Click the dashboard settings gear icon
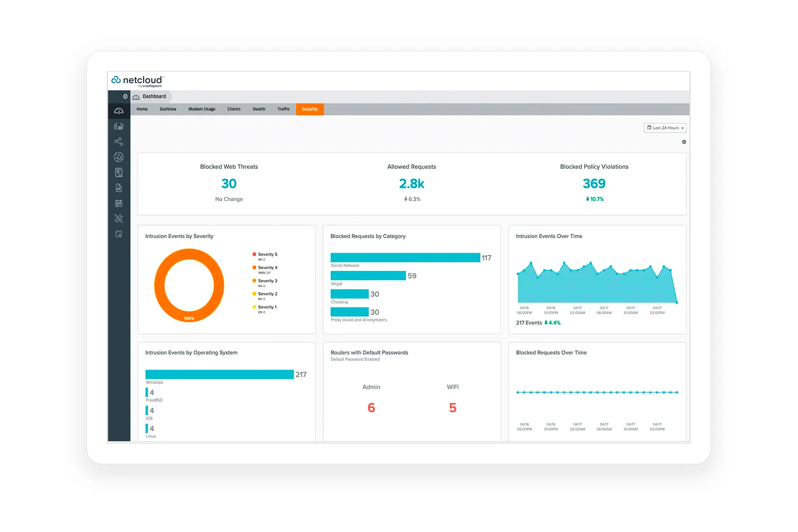The image size is (798, 532). coord(684,142)
